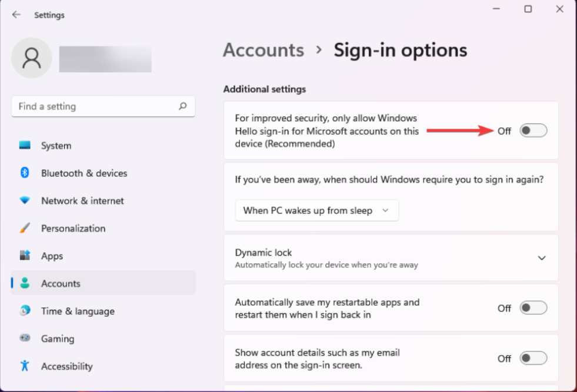577x392 pixels.
Task: Expand the Dynamic lock section
Action: pyautogui.click(x=542, y=258)
